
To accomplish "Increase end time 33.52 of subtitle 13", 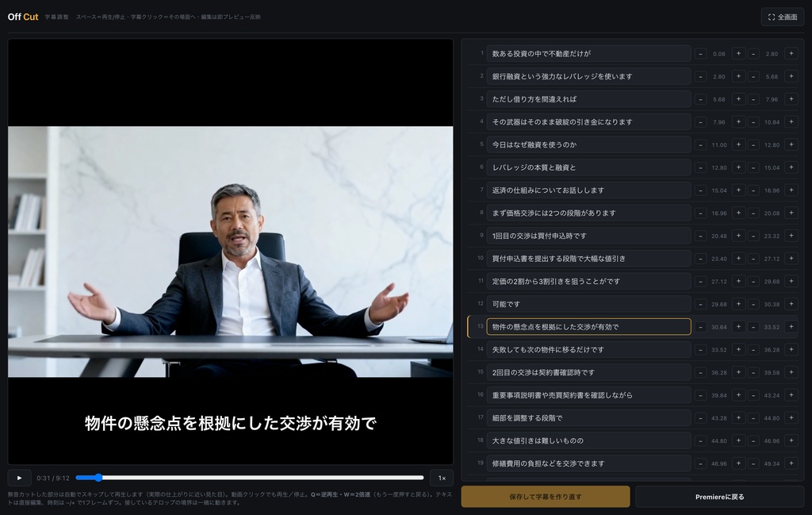I will [791, 327].
